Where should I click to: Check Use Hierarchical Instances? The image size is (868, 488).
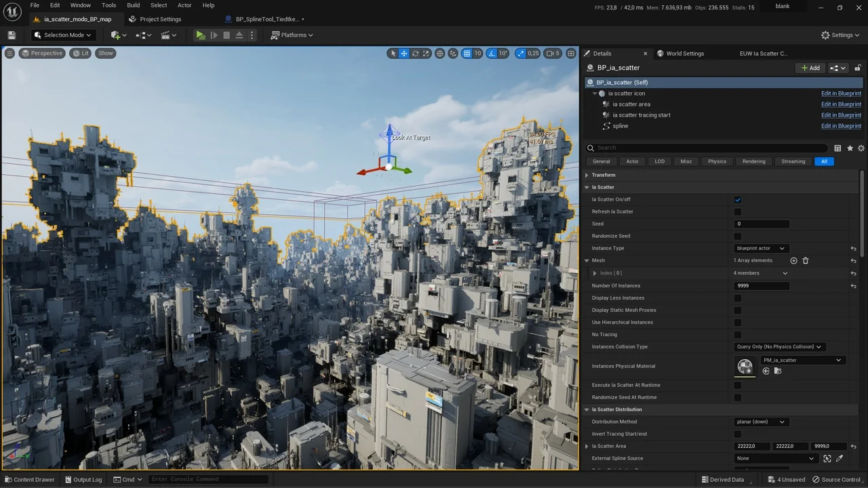738,323
